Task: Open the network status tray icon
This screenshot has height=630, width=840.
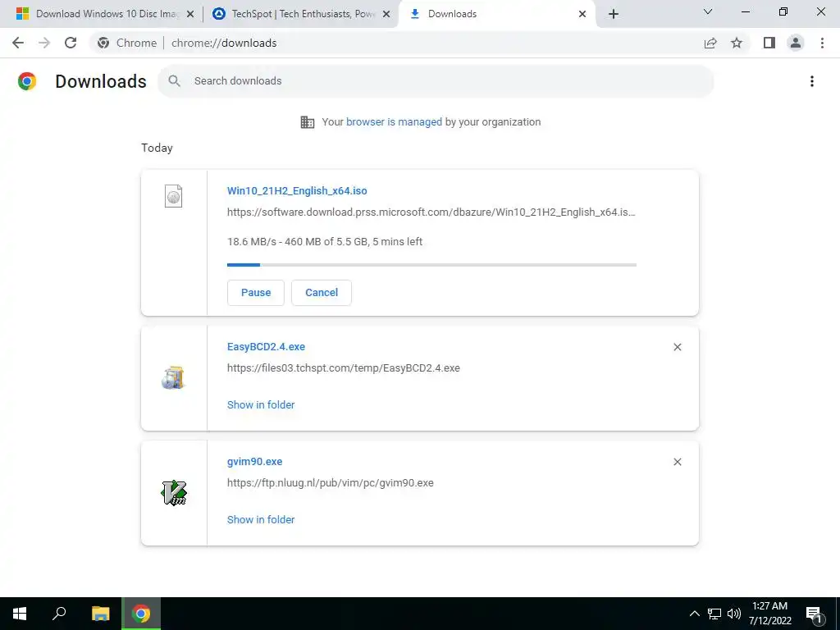Action: point(714,614)
